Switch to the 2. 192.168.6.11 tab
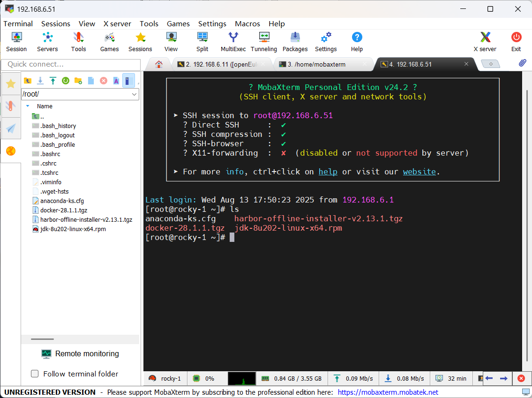 tap(222, 64)
